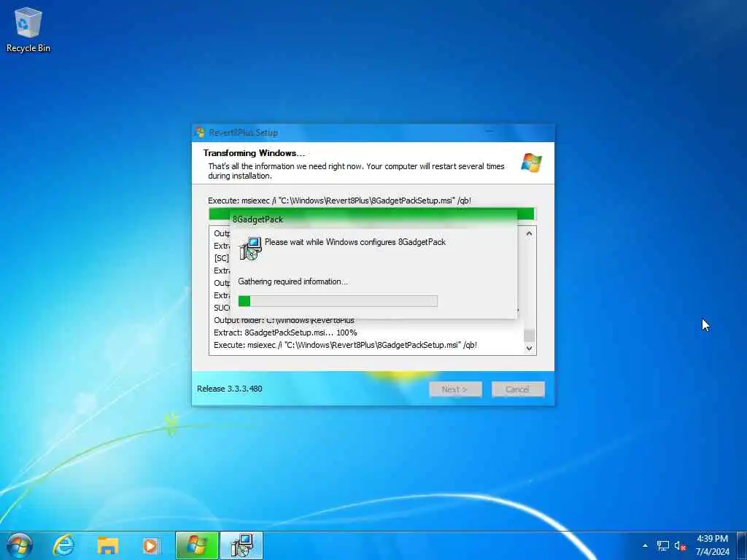The width and height of the screenshot is (747, 560).
Task: Click 'Extract: 8GadgetPackSetup.msi... 100%' log line
Action: click(285, 332)
